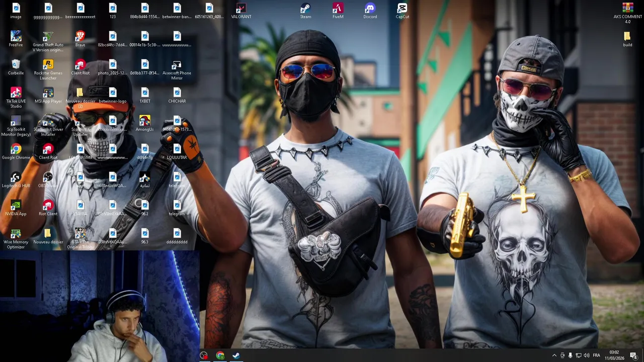Click the webcam overlay thumbnail
Viewport: 644px width, 362px height.
pos(100,306)
